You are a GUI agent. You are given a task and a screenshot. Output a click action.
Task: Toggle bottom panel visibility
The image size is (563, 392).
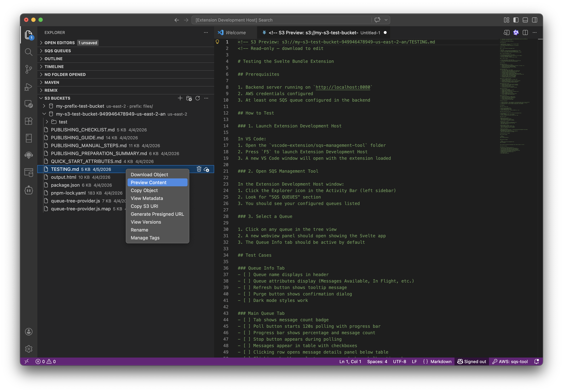(x=525, y=20)
